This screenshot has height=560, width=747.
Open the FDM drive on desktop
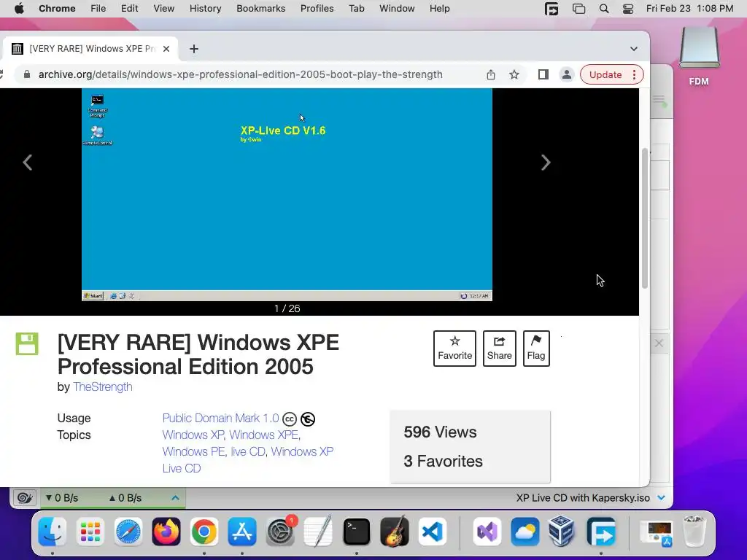click(x=699, y=55)
